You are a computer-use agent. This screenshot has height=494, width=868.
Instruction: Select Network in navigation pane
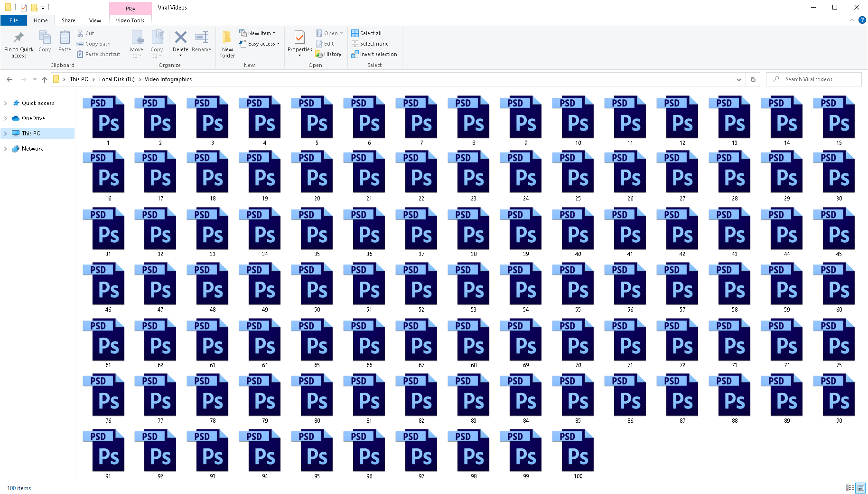click(x=32, y=149)
